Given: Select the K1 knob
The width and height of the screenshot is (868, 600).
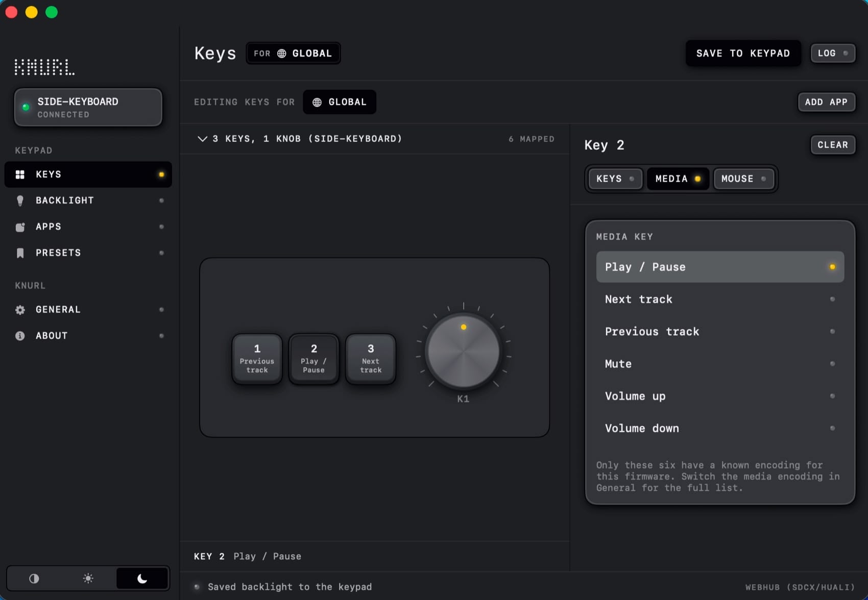Looking at the screenshot, I should pos(463,351).
